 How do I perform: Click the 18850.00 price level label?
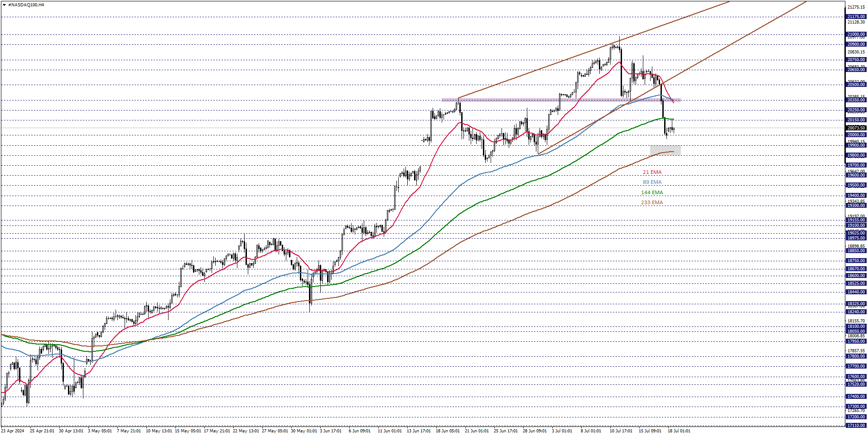[856, 251]
